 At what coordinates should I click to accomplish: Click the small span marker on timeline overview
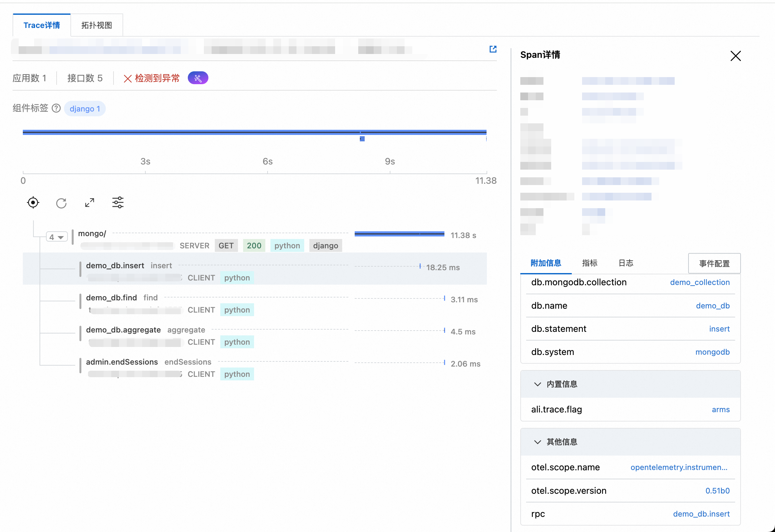pyautogui.click(x=362, y=139)
